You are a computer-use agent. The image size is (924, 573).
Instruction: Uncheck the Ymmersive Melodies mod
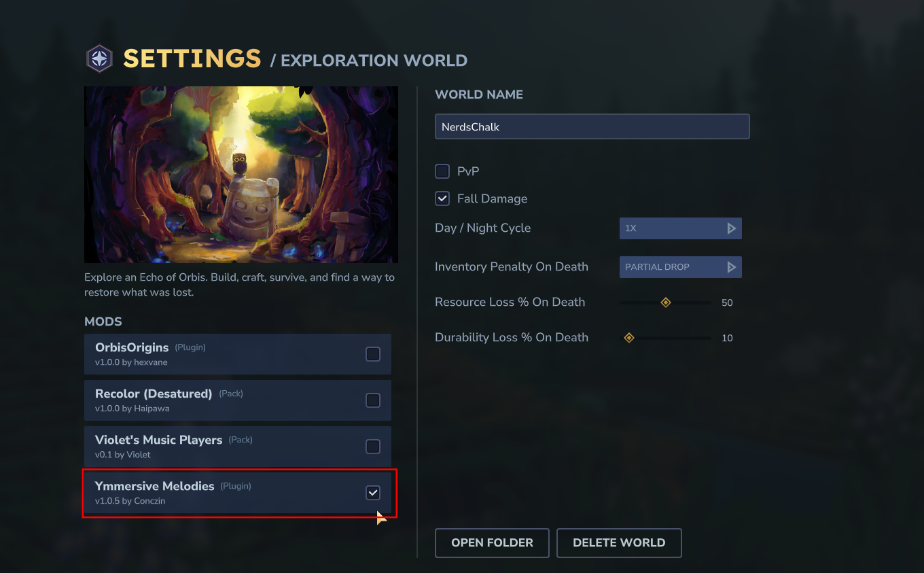click(x=373, y=493)
